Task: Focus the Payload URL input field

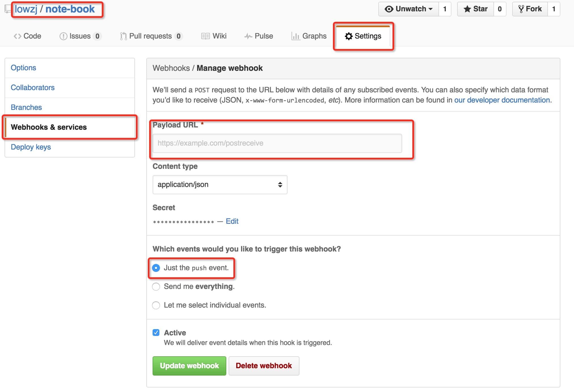Action: coord(277,143)
